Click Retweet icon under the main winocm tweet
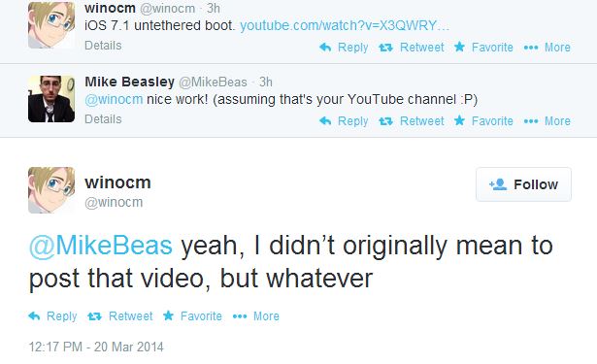 pyautogui.click(x=94, y=316)
